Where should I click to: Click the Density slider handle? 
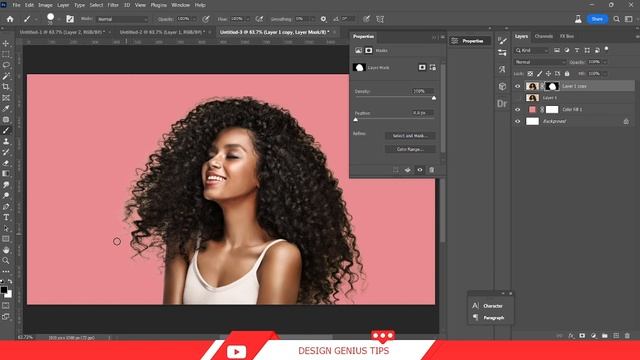click(434, 98)
